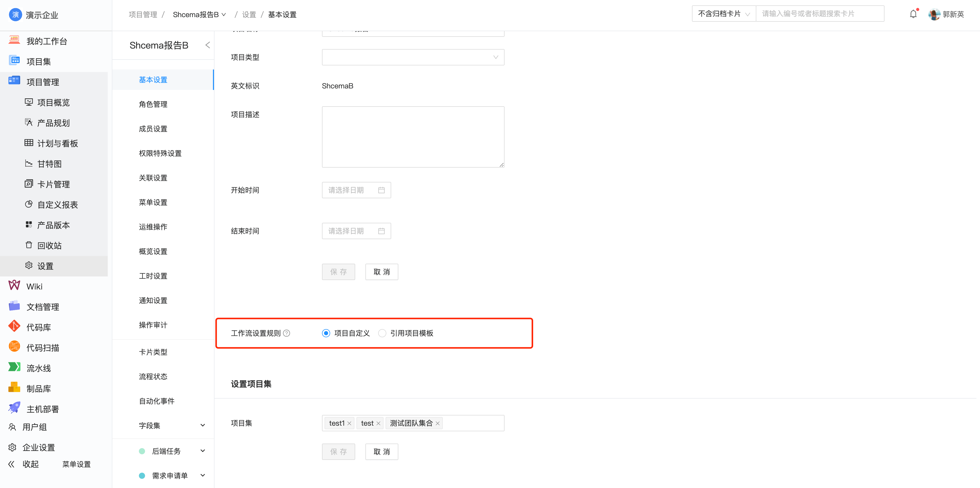The image size is (980, 488).
Task: Focus the card search input field
Action: click(820, 14)
